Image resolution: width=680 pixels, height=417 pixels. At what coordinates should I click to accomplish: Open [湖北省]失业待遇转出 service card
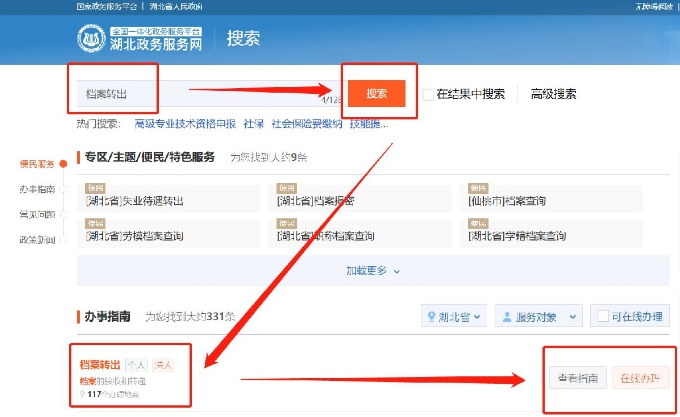point(169,198)
